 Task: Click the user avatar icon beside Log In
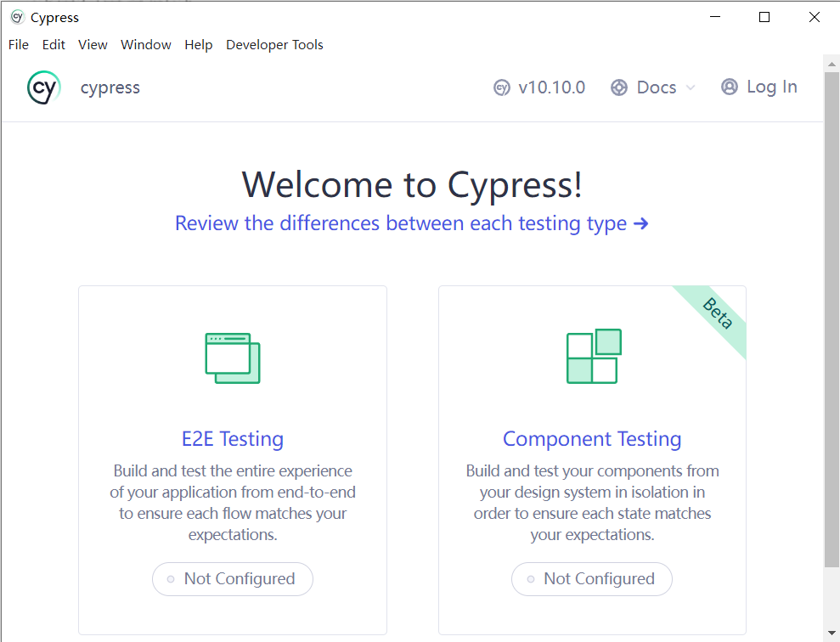pos(729,87)
